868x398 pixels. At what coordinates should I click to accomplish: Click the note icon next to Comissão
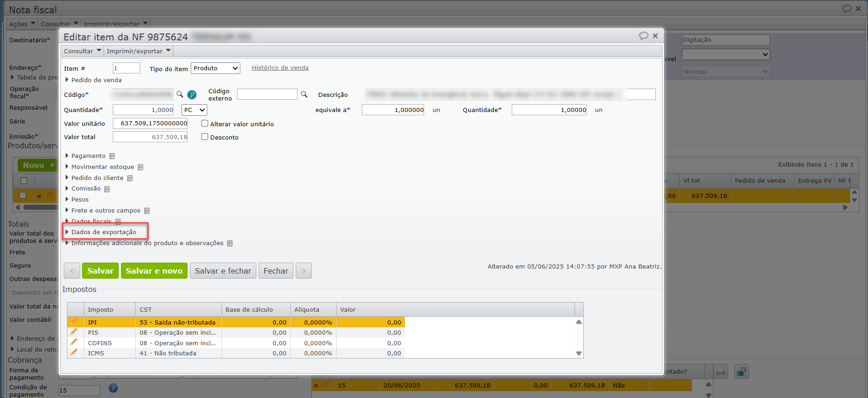pyautogui.click(x=107, y=189)
